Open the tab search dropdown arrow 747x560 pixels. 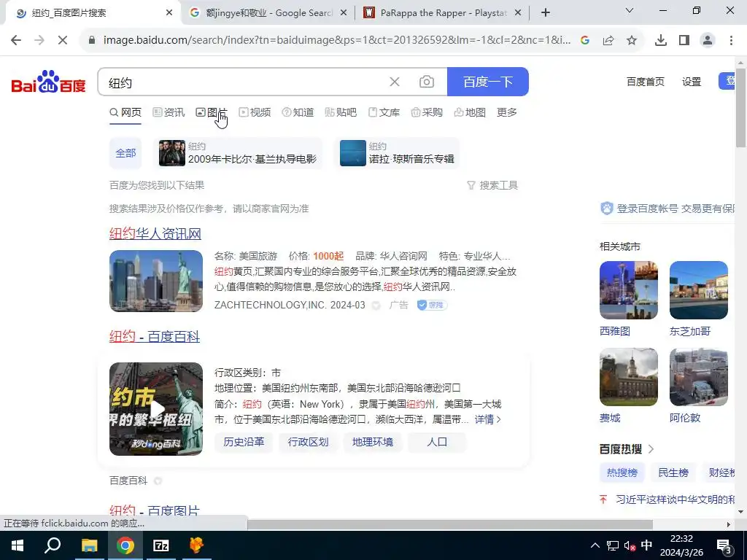(x=630, y=10)
